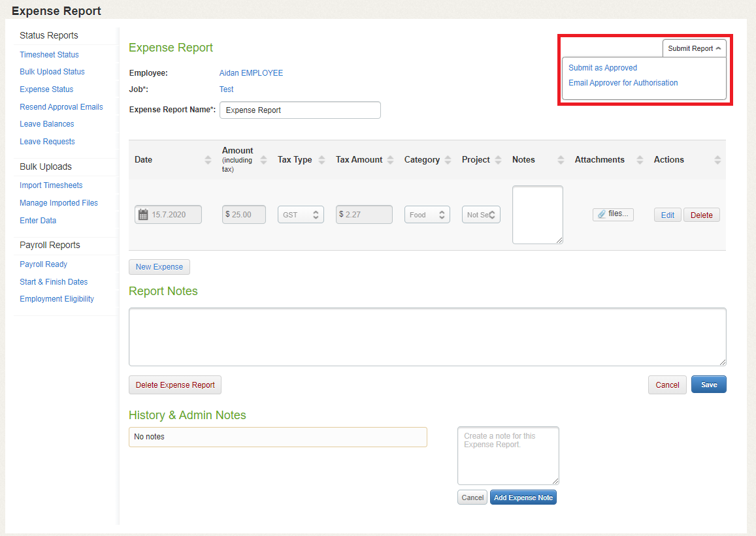Collapse the Submit Report dropdown button
Viewport: 756px width, 536px height.
click(x=694, y=48)
